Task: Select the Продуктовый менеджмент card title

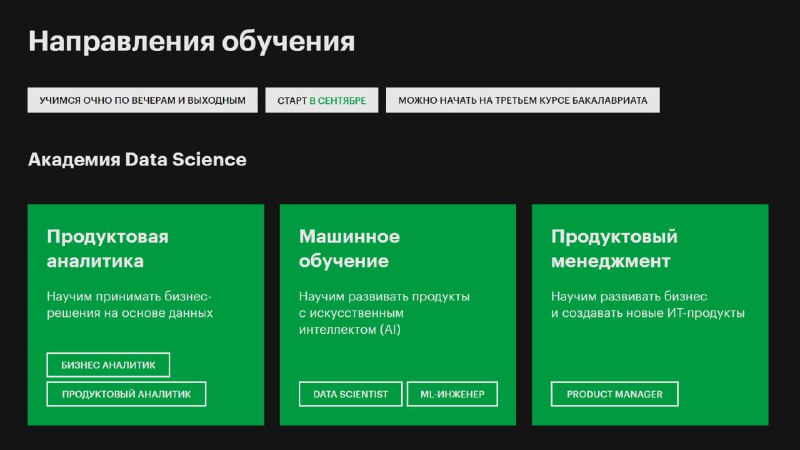Action: pyautogui.click(x=614, y=249)
